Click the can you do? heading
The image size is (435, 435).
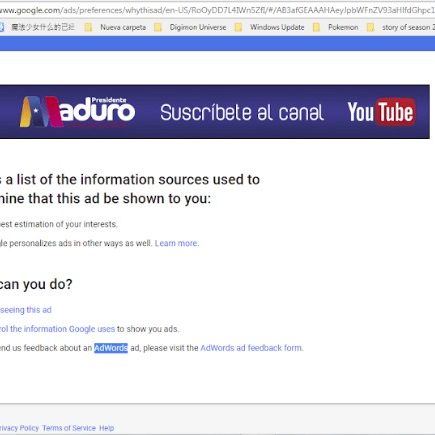coord(36,284)
